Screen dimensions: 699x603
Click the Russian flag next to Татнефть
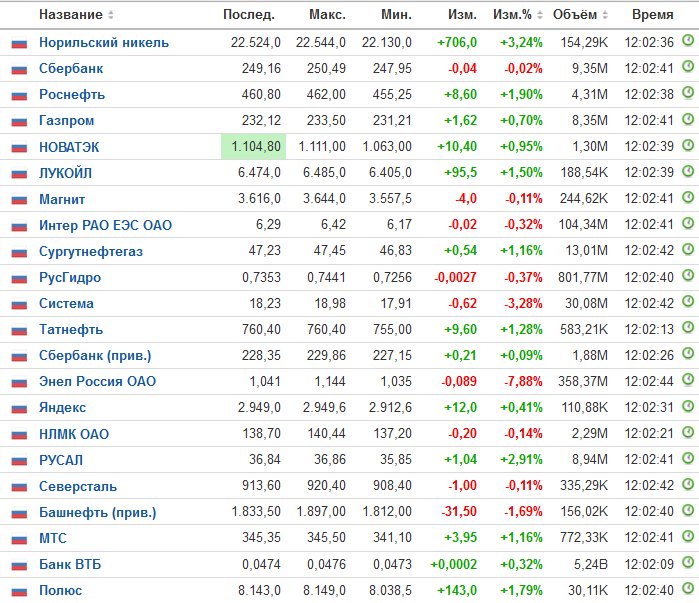coord(19,330)
